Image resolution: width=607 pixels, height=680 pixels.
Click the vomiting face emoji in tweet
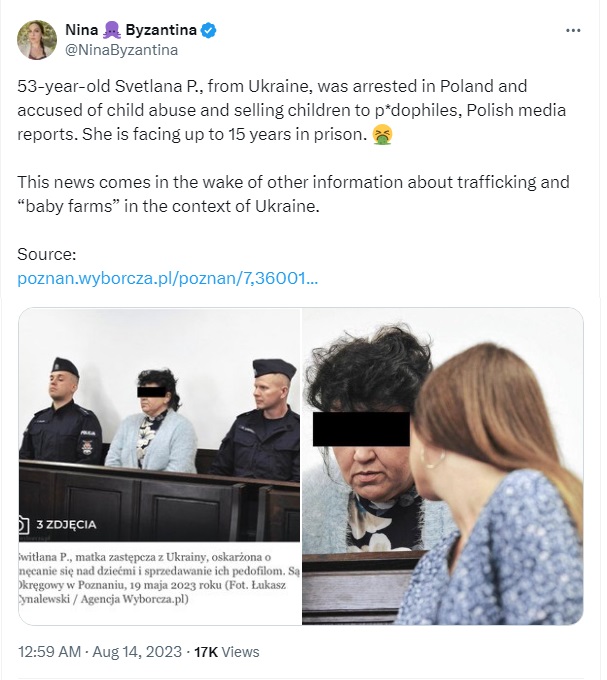[x=383, y=134]
